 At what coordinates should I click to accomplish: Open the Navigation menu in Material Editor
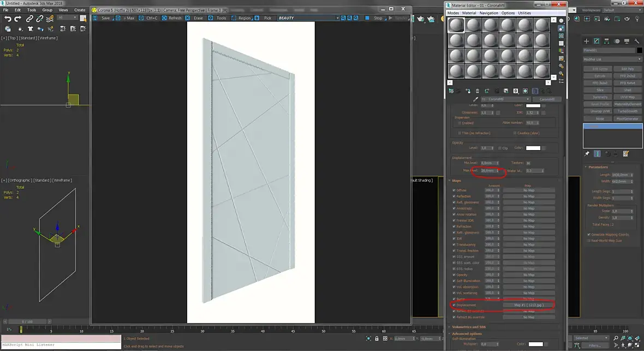tap(489, 13)
